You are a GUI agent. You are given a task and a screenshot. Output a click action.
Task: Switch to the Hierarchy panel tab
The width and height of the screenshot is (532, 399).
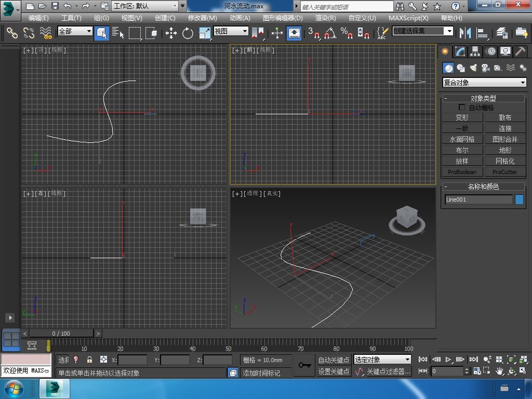click(475, 51)
